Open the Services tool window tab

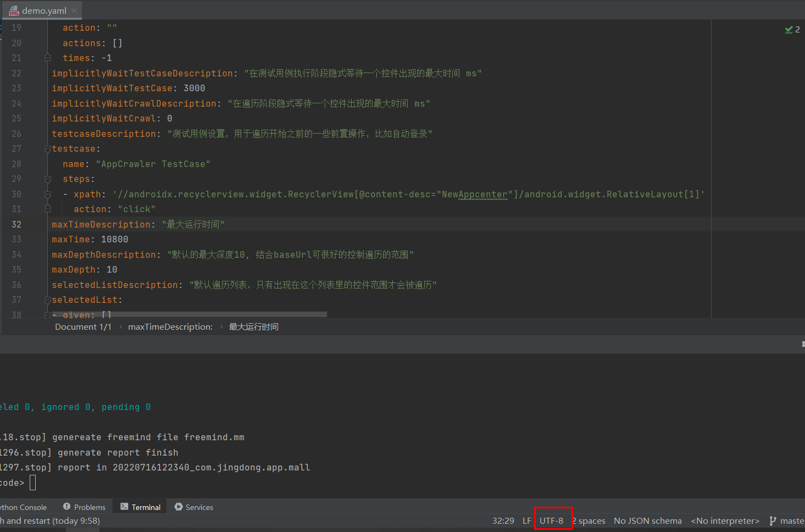click(194, 507)
